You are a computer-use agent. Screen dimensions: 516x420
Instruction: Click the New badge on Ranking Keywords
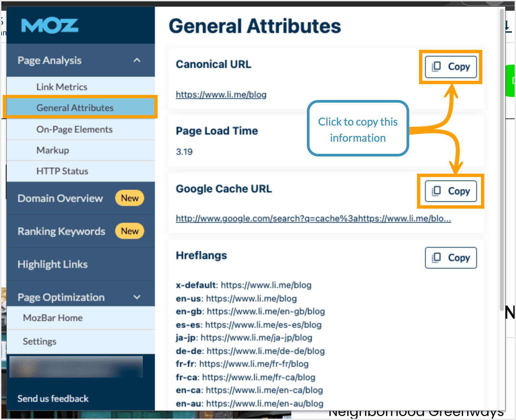click(129, 231)
